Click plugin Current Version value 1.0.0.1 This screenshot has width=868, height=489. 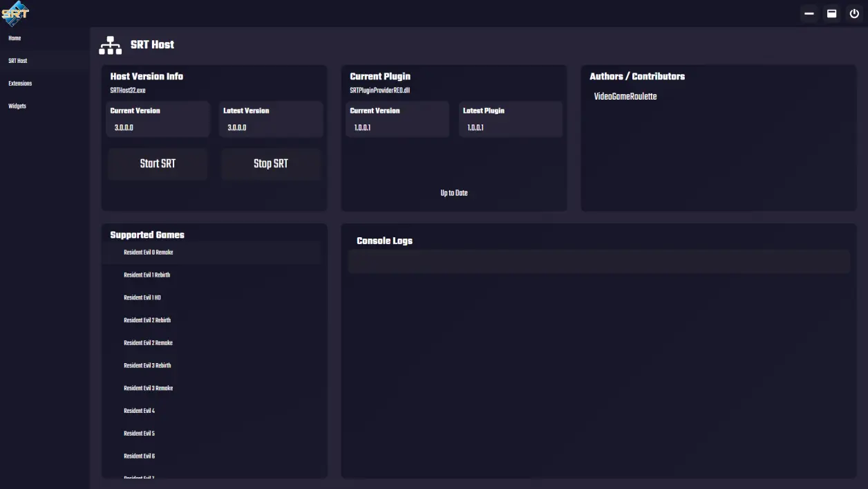click(x=363, y=128)
